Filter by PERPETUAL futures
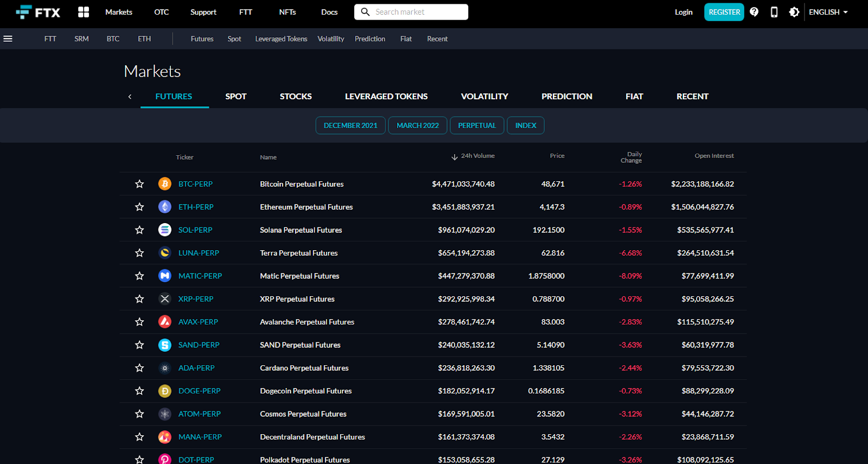 (x=477, y=125)
